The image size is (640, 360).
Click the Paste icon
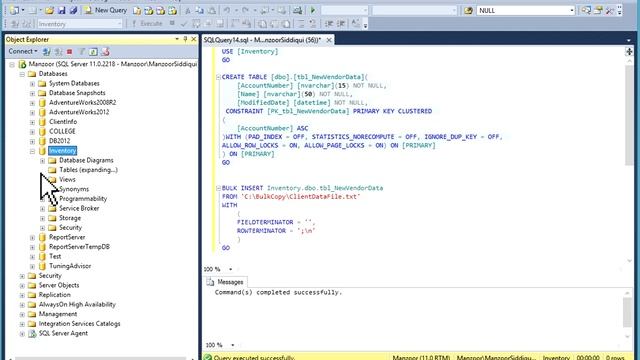point(212,11)
